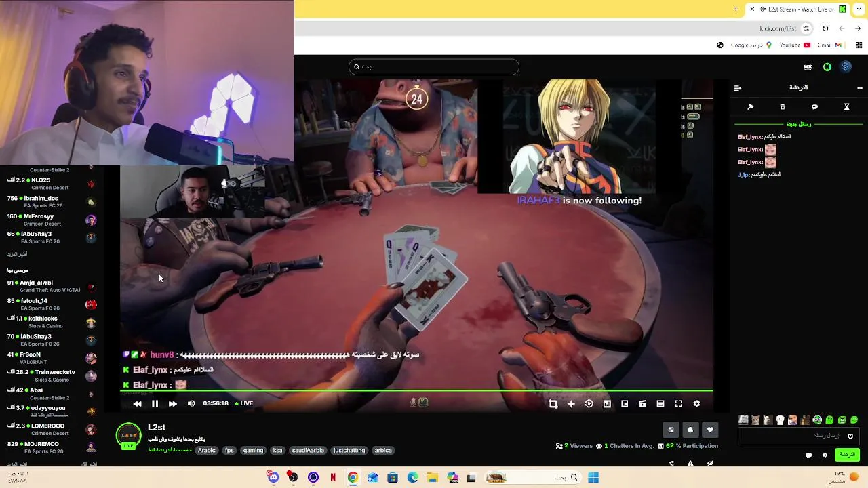The height and width of the screenshot is (488, 868).
Task: Report the stream with warning icon
Action: pyautogui.click(x=690, y=464)
